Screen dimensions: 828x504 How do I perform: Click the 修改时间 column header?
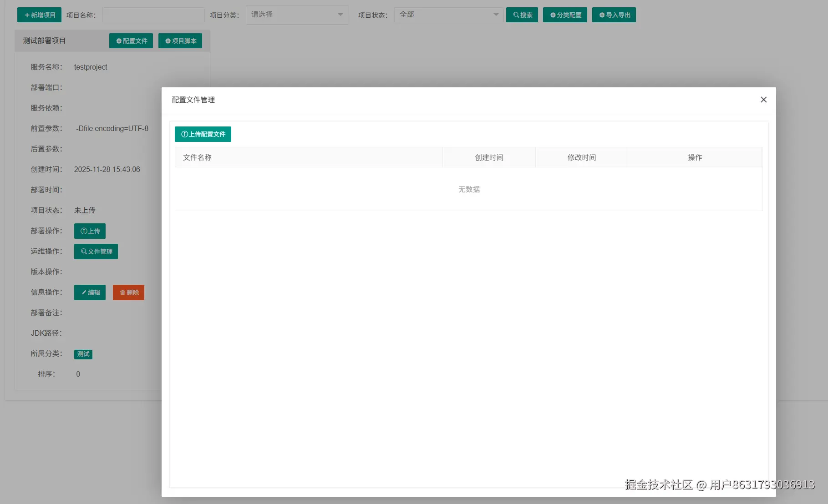581,157
